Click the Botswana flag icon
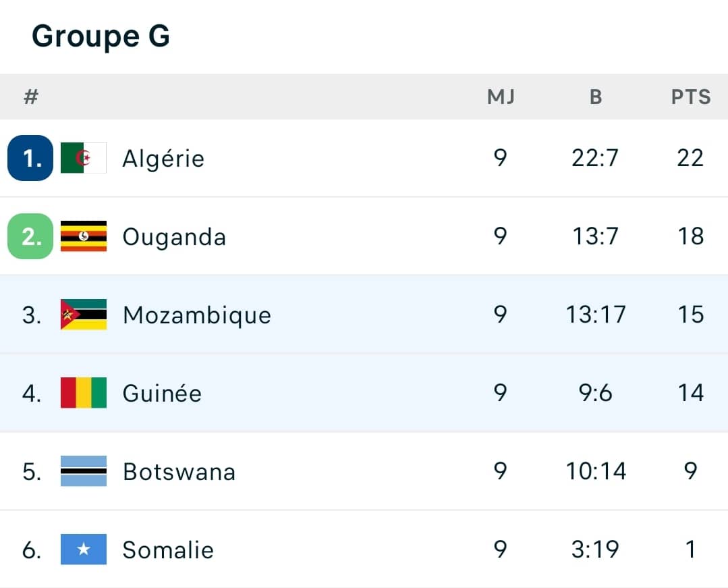The image size is (728, 588). [x=84, y=471]
